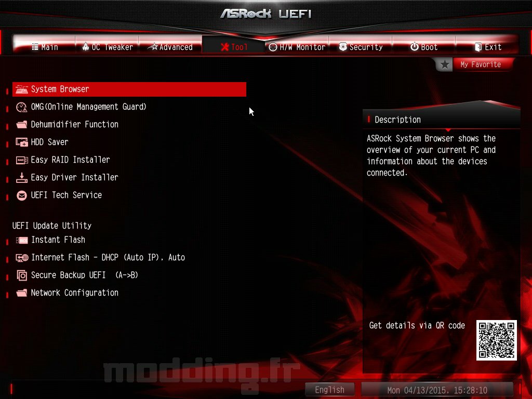Screen dimensions: 532x399
Task: Click the System Browser motherboard icon
Action: (x=22, y=89)
